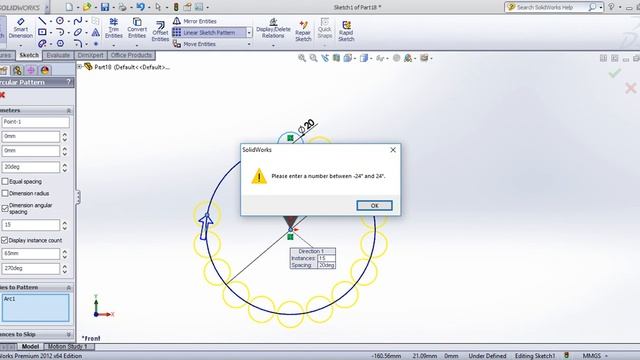
Task: Click the Linear Sketch Pattern button
Action: point(209,32)
